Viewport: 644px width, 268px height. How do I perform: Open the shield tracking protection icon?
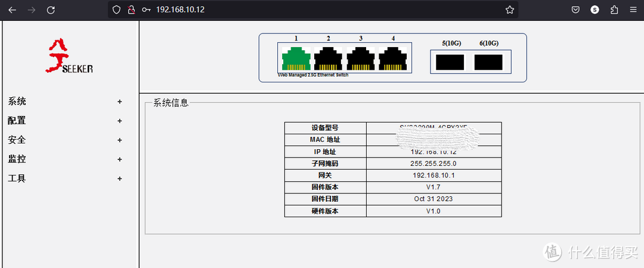pyautogui.click(x=117, y=10)
